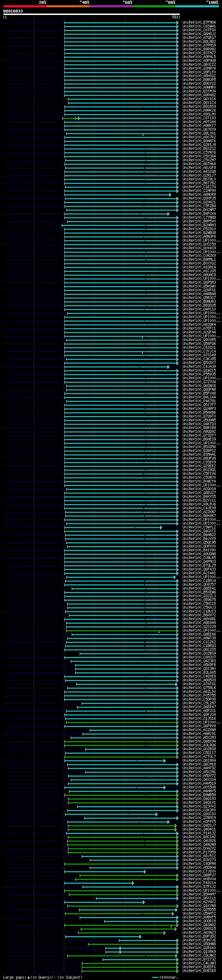The height and width of the screenshot is (980, 222).
Task: Click the green alignment bar of Q6BX94
Action: 121,742
